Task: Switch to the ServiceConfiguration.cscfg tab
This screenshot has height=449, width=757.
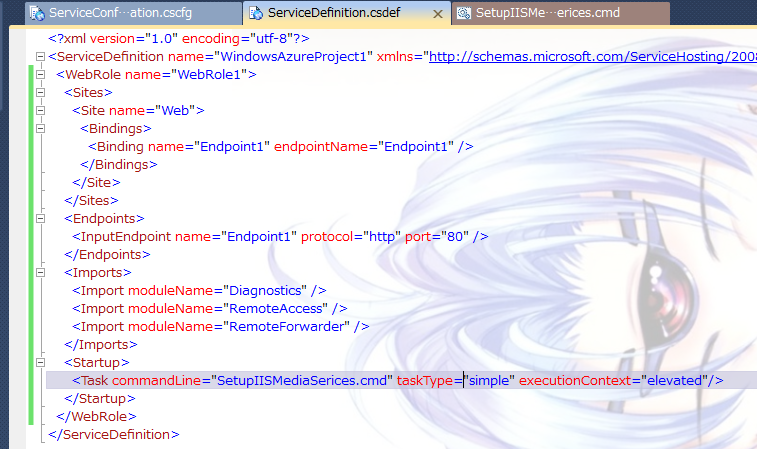Action: click(133, 13)
